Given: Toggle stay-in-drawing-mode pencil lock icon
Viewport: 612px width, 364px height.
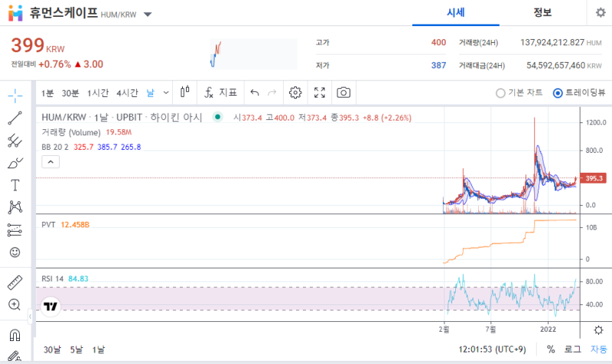Looking at the screenshot, I should coord(15,356).
